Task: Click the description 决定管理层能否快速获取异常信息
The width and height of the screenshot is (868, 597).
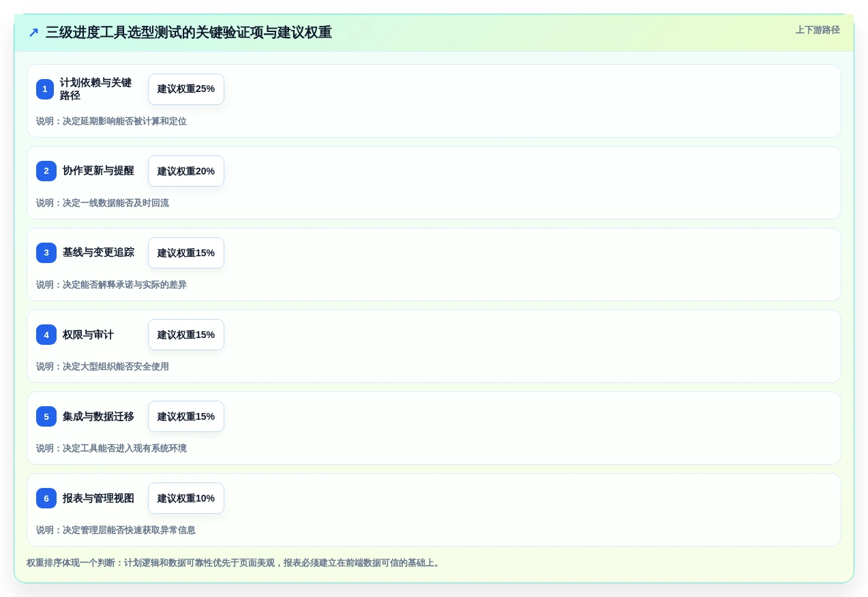Action: point(116,530)
